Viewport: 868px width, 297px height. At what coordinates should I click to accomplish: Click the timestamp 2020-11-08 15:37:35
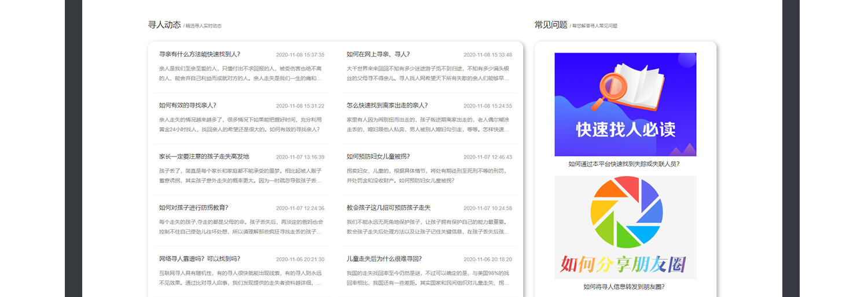click(x=300, y=55)
